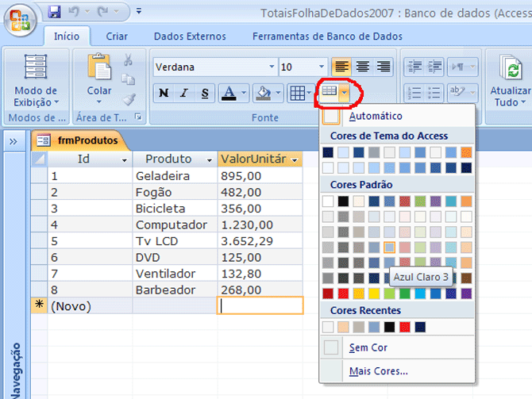This screenshot has width=532, height=399.
Task: Expand the Modo de Exibição dropdown arrow
Action: click(x=56, y=102)
